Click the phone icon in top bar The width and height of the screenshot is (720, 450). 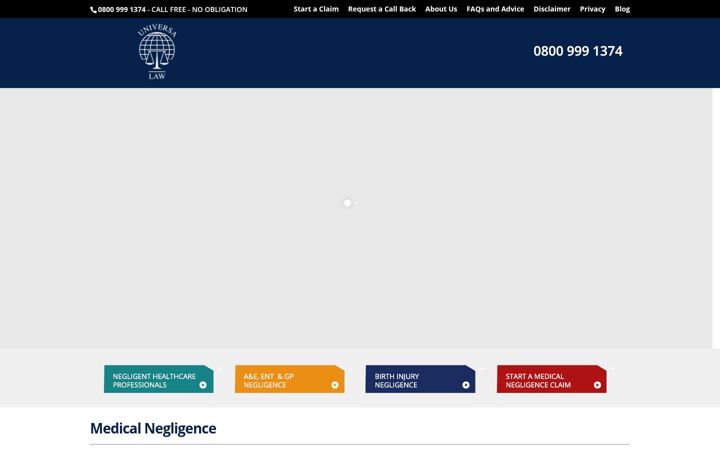[93, 10]
